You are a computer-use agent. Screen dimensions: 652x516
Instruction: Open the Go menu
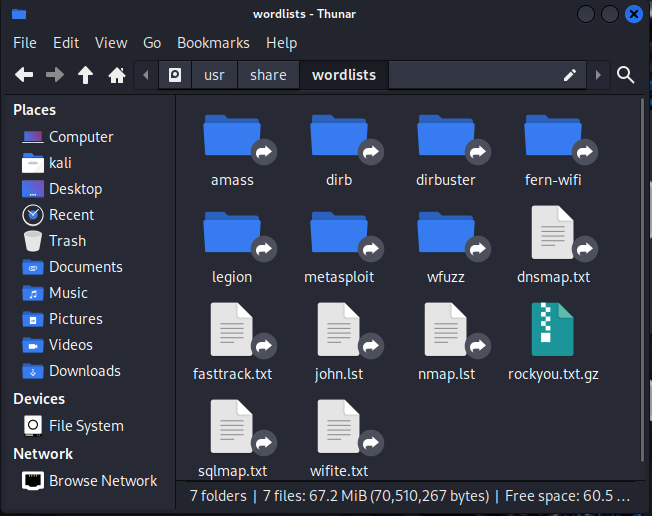152,43
